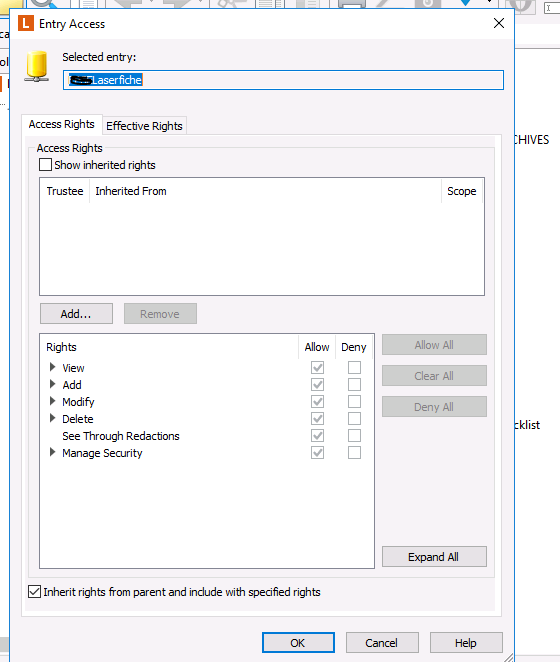This screenshot has height=662, width=560.
Task: Click the Clear All button
Action: click(434, 376)
